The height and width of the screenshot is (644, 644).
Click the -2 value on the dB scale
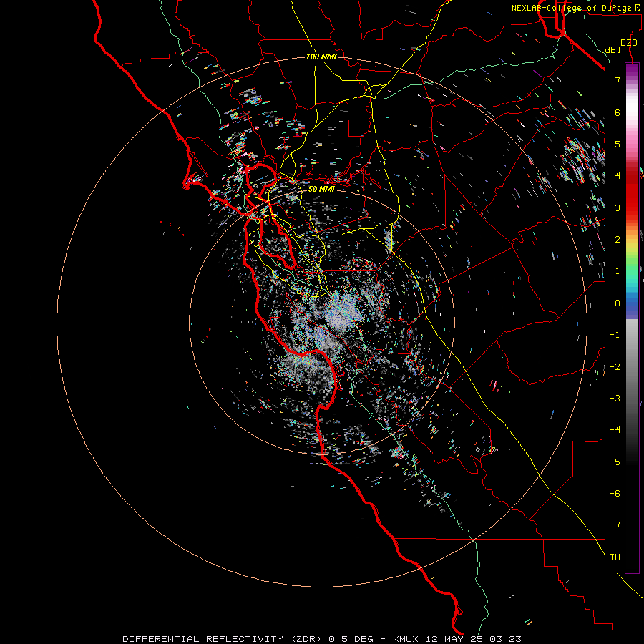coord(615,367)
